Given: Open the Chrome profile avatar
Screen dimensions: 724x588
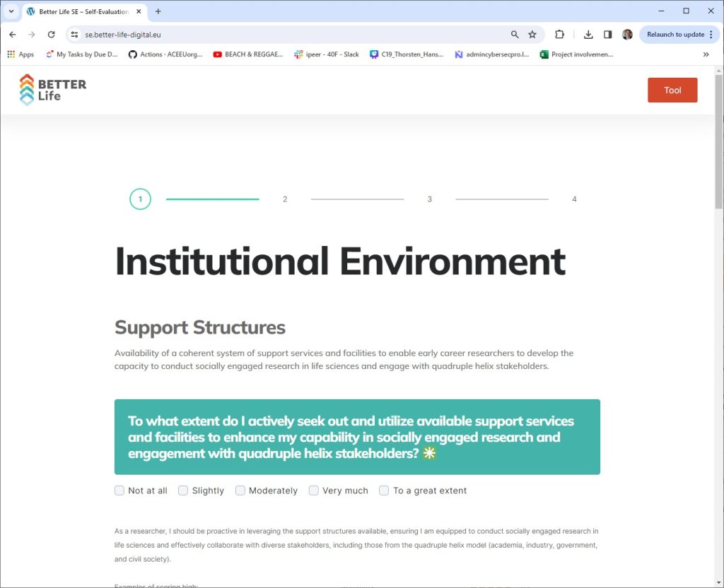Looking at the screenshot, I should (x=627, y=35).
